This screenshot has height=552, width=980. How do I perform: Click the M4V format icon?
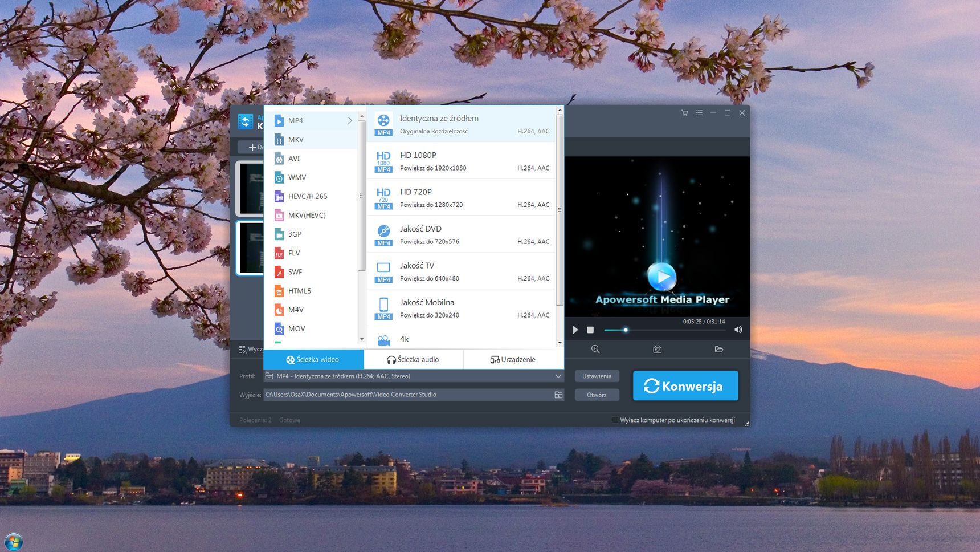(x=279, y=310)
